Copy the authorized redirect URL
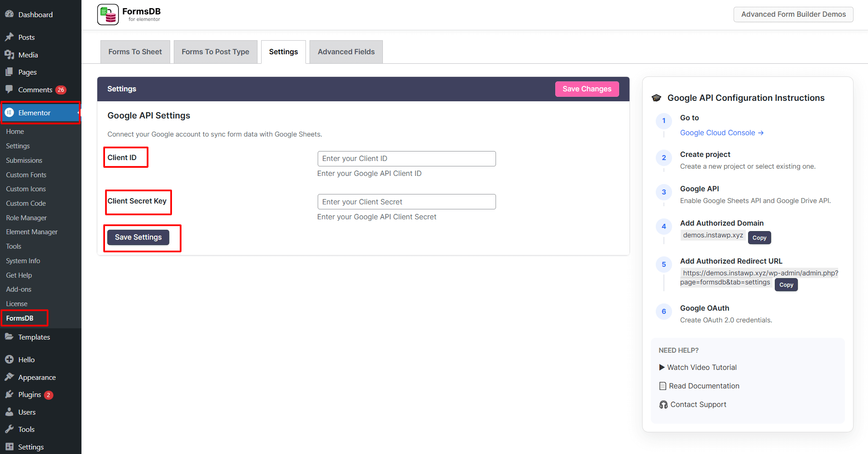 pos(786,285)
